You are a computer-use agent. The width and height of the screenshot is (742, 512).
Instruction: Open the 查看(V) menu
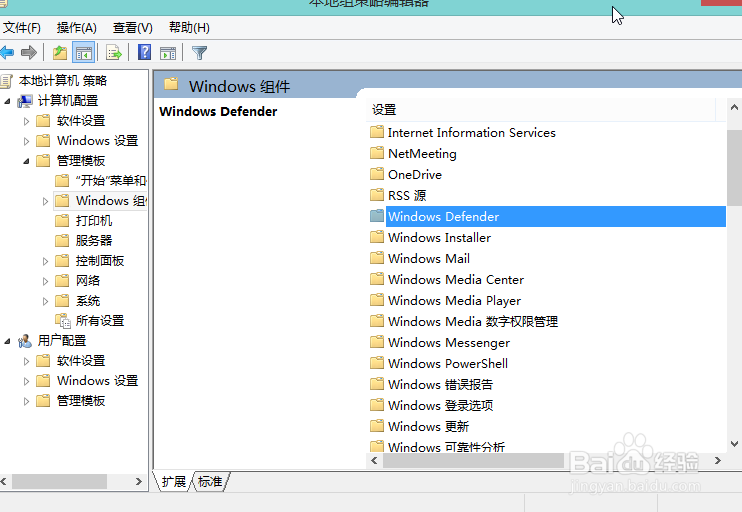coord(132,28)
